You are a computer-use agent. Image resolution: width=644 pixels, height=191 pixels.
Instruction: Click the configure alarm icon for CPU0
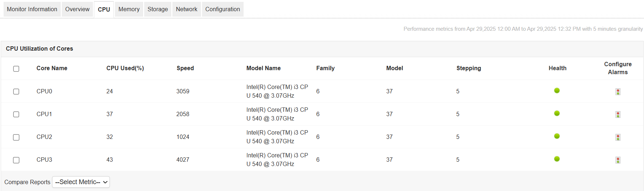pyautogui.click(x=618, y=92)
